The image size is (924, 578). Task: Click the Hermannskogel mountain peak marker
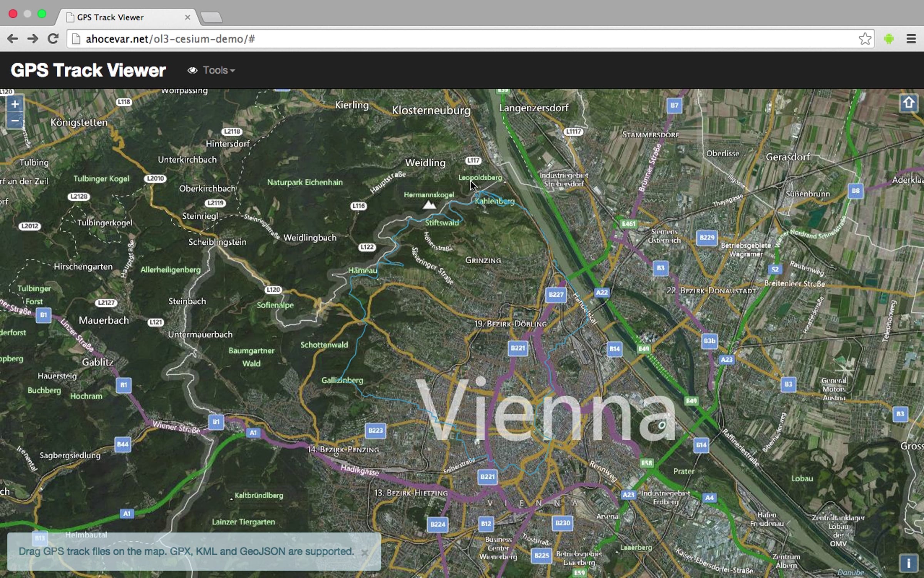[x=429, y=205]
